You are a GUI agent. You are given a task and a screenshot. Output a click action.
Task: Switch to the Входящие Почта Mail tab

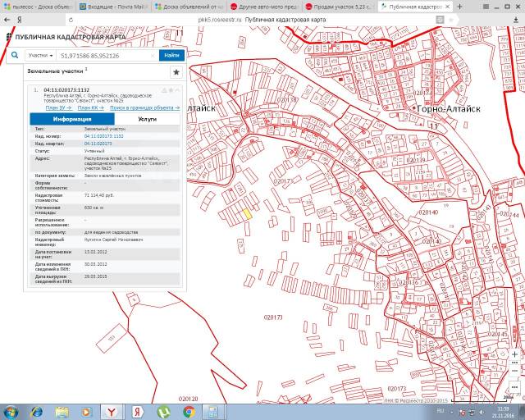click(x=113, y=7)
